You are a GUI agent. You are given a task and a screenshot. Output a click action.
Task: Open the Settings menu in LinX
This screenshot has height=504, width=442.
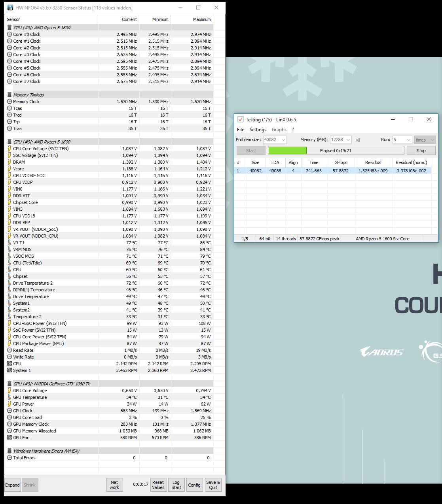click(258, 130)
